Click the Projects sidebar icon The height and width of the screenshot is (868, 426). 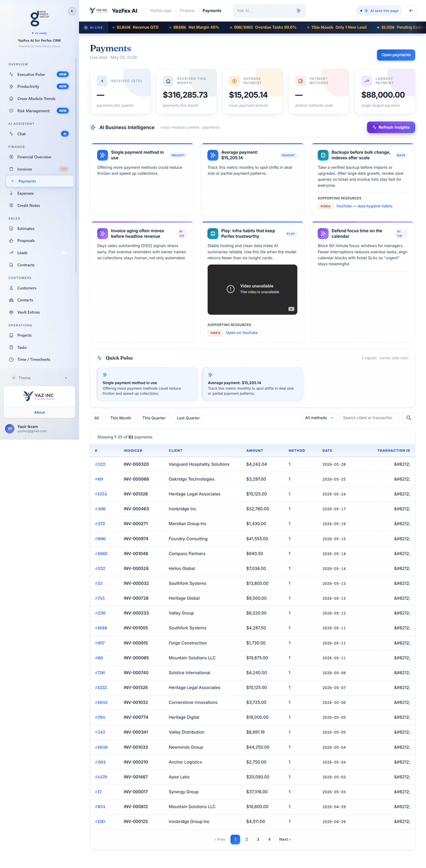point(11,335)
